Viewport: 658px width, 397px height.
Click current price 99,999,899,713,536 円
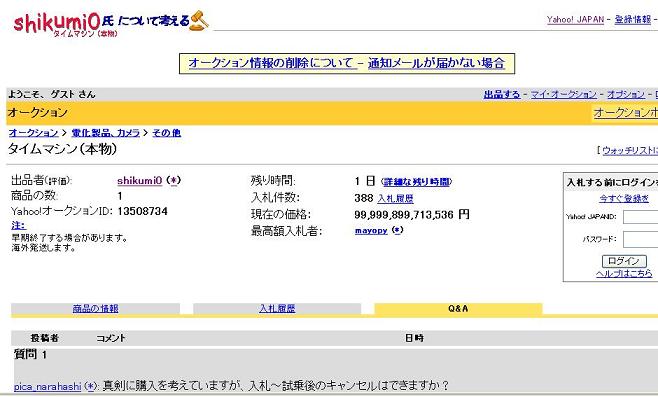click(412, 215)
